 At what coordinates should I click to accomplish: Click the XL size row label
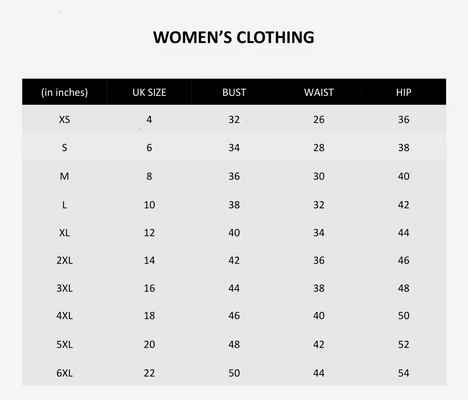click(x=64, y=233)
